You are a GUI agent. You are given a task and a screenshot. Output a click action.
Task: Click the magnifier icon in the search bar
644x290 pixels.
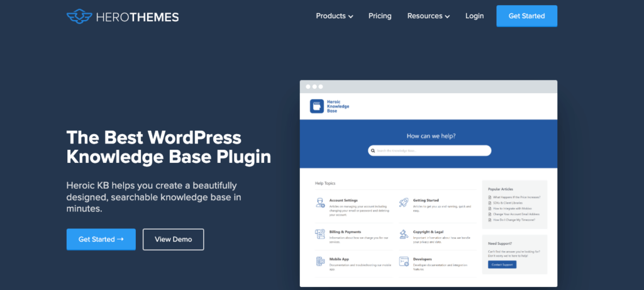point(372,151)
